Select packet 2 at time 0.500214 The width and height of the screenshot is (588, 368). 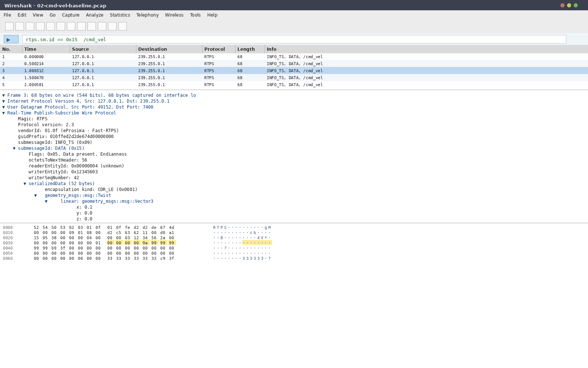point(294,64)
